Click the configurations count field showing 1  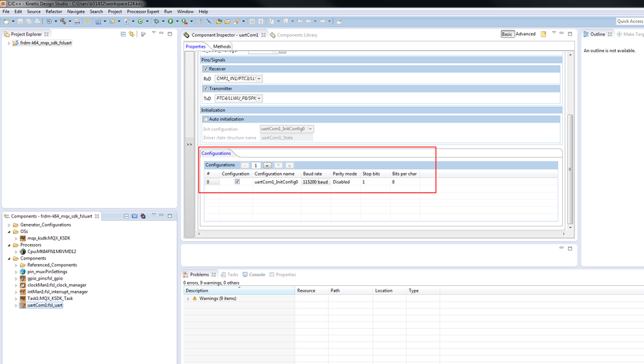click(255, 165)
